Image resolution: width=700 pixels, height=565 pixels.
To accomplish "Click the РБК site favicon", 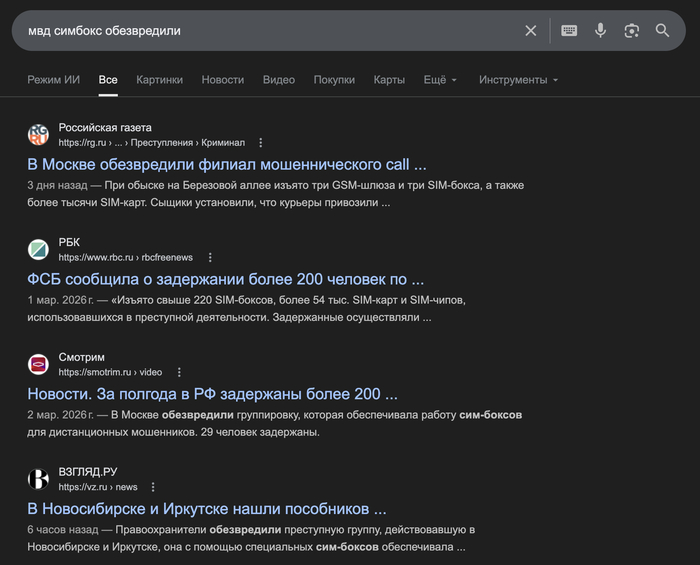I will (x=38, y=250).
